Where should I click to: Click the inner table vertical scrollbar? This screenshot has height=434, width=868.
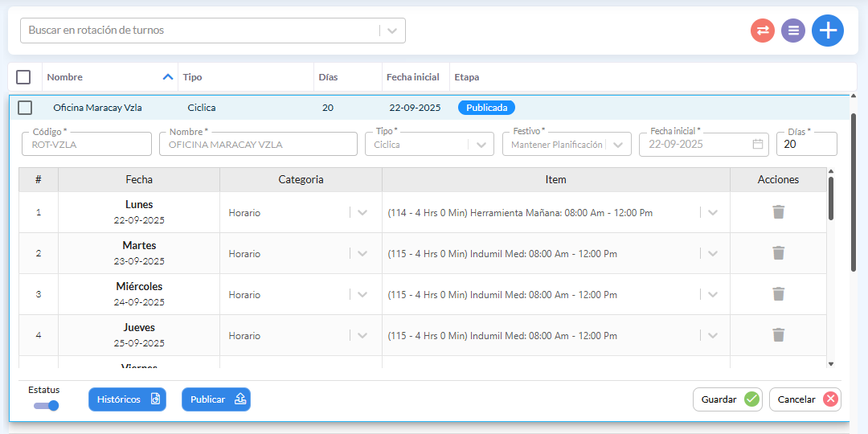tap(830, 198)
